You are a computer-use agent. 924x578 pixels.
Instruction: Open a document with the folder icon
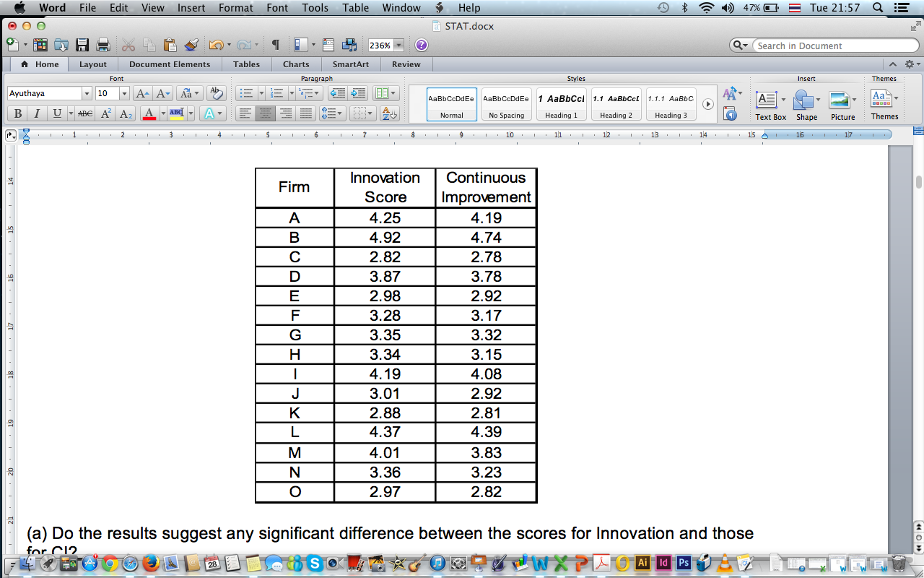[61, 45]
